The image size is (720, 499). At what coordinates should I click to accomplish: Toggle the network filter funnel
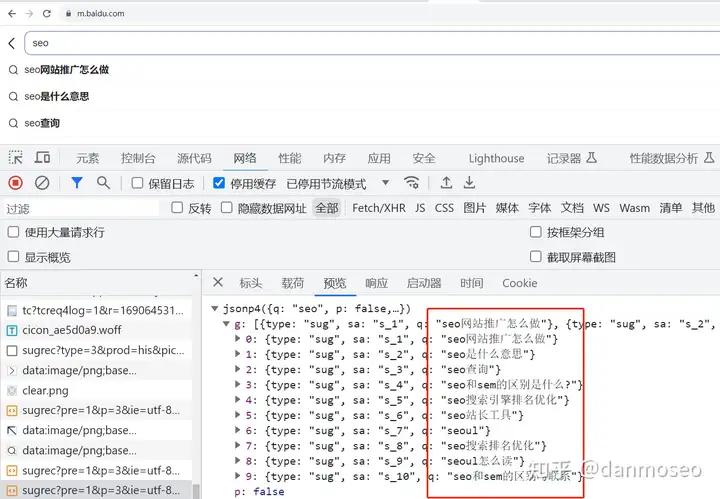point(77,183)
